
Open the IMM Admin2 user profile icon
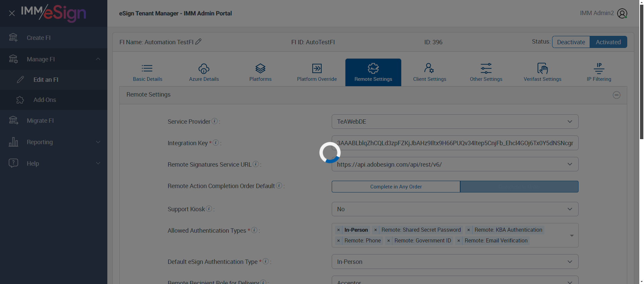click(x=622, y=13)
